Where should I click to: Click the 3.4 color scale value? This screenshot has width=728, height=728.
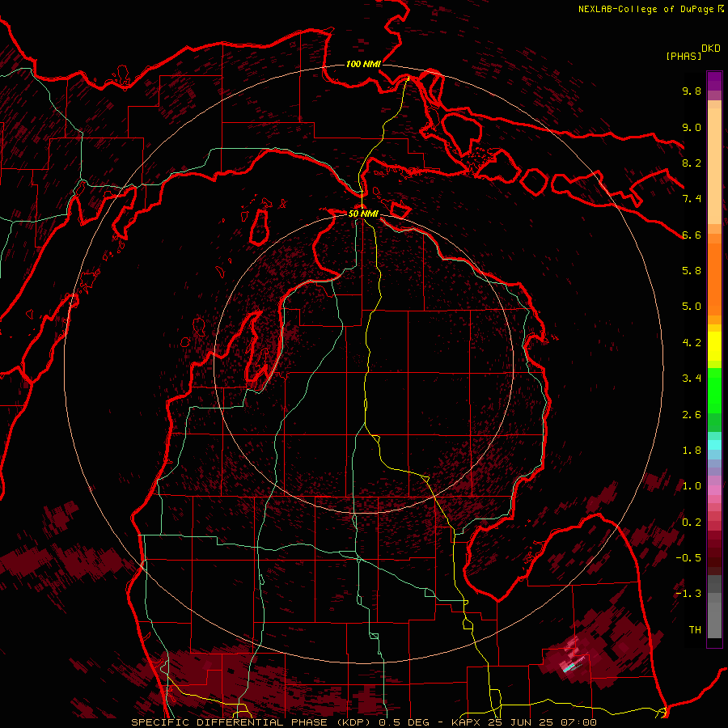point(692,379)
